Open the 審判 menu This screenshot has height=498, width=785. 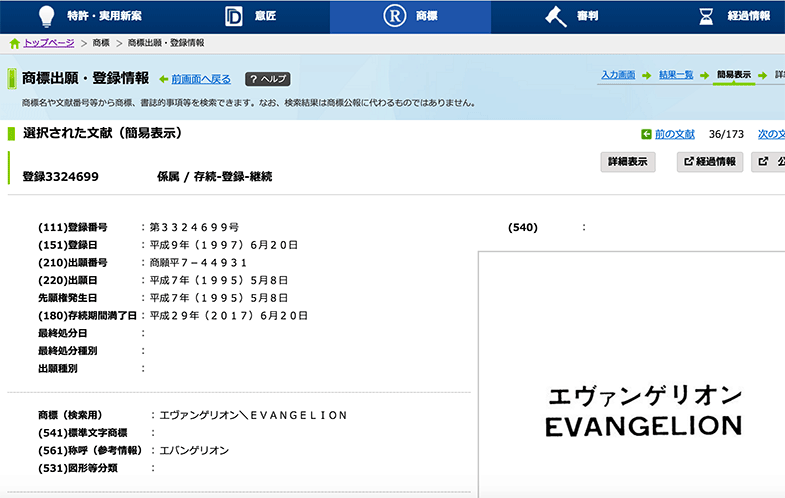tap(587, 16)
